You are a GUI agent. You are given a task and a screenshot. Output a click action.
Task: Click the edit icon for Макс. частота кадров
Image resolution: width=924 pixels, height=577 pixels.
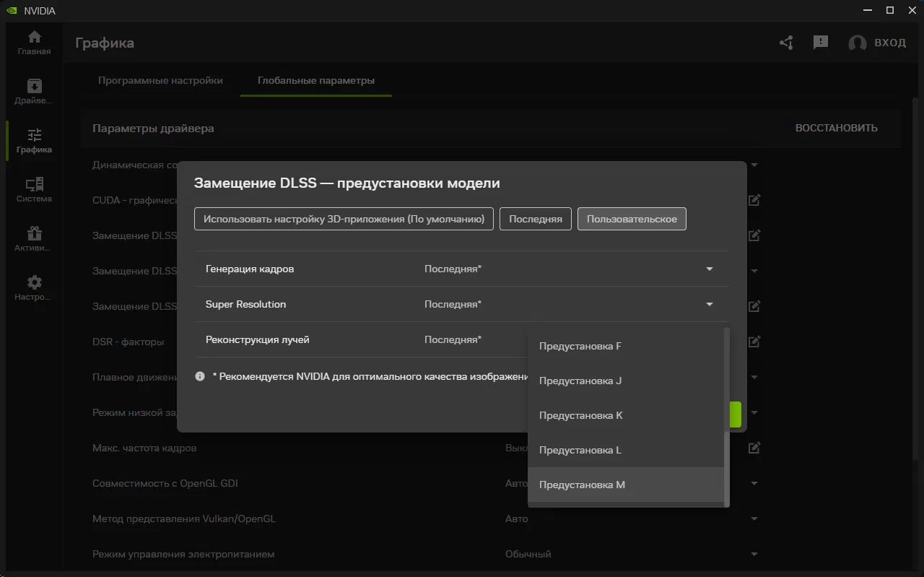(x=754, y=448)
